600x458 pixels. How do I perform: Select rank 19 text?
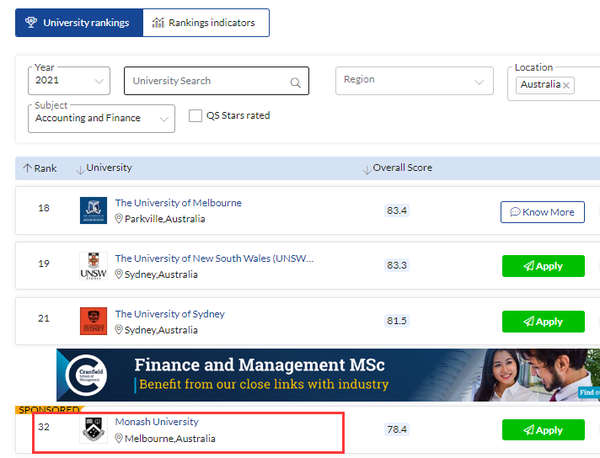pyautogui.click(x=44, y=264)
